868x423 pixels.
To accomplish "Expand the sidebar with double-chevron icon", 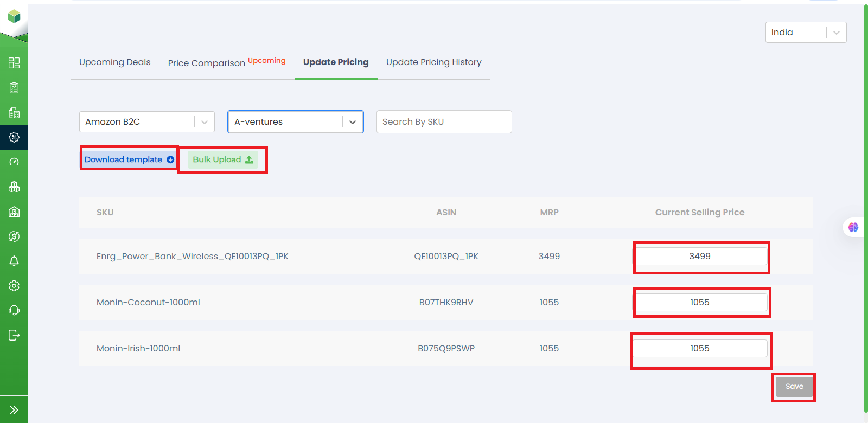I will click(x=14, y=410).
